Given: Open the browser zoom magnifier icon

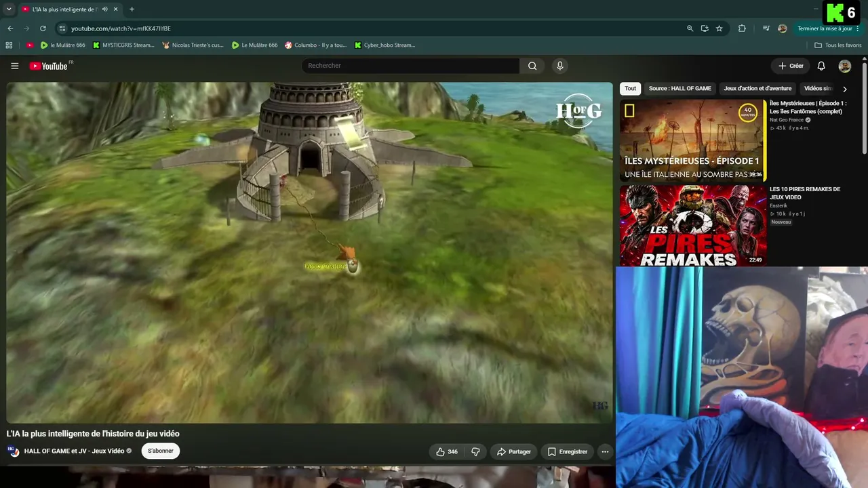Looking at the screenshot, I should coord(690,28).
